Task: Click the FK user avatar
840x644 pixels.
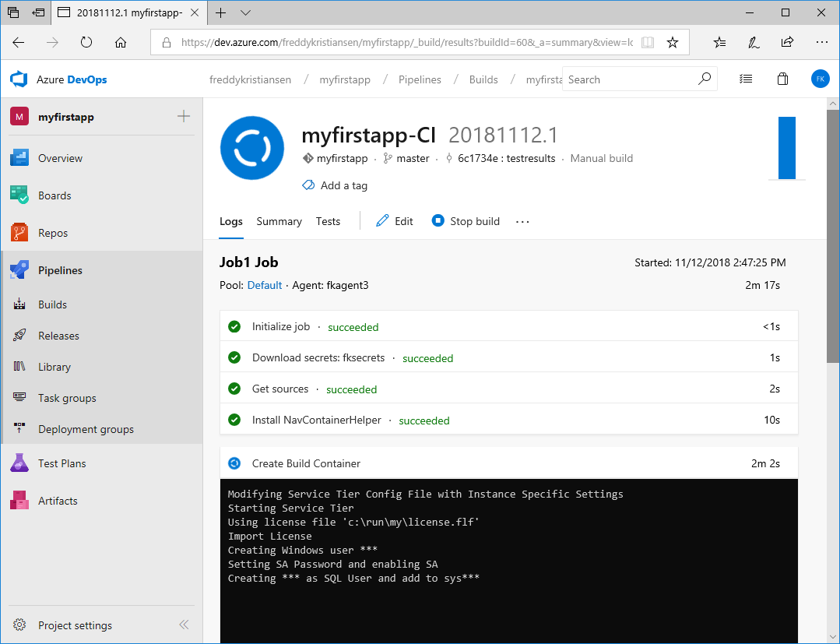Action: coord(820,79)
